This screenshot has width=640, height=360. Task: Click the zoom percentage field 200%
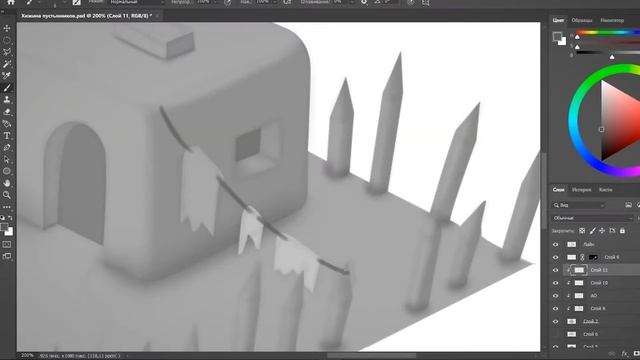tap(27, 356)
